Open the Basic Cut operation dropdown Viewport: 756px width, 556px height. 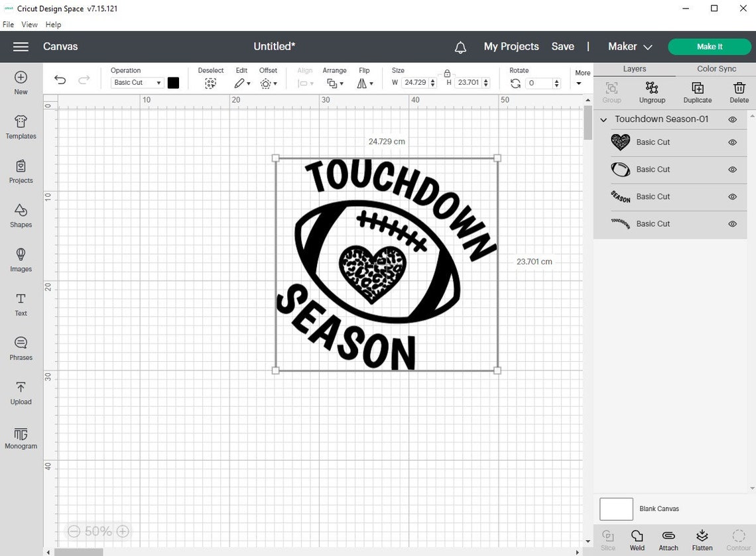[137, 82]
